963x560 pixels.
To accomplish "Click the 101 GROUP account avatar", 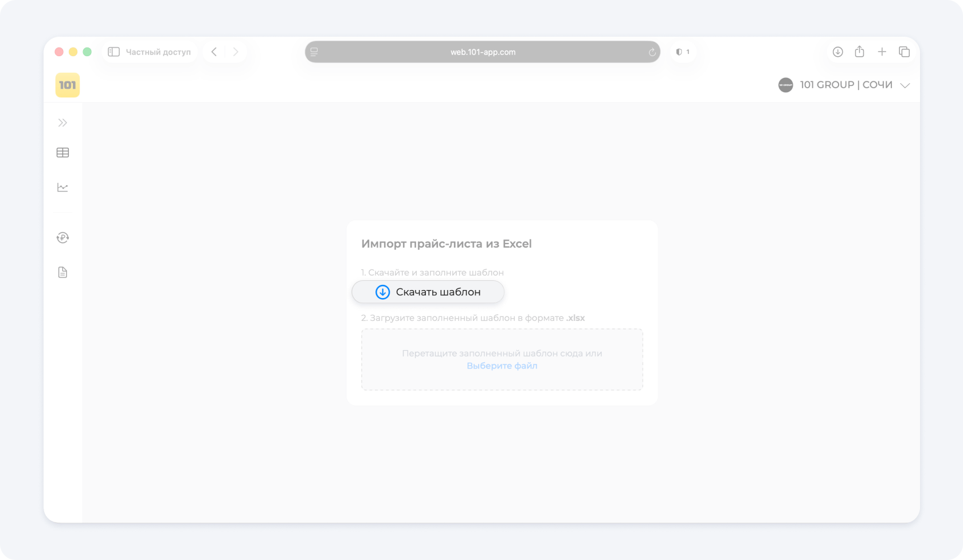I will click(x=785, y=85).
